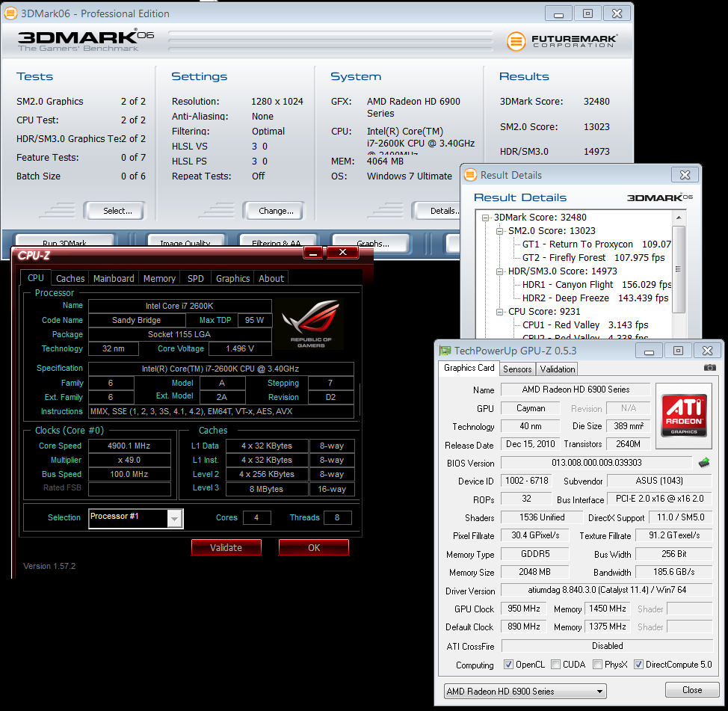The height and width of the screenshot is (711, 728).
Task: Click the GPU-Z title bar icon
Action: coord(445,350)
